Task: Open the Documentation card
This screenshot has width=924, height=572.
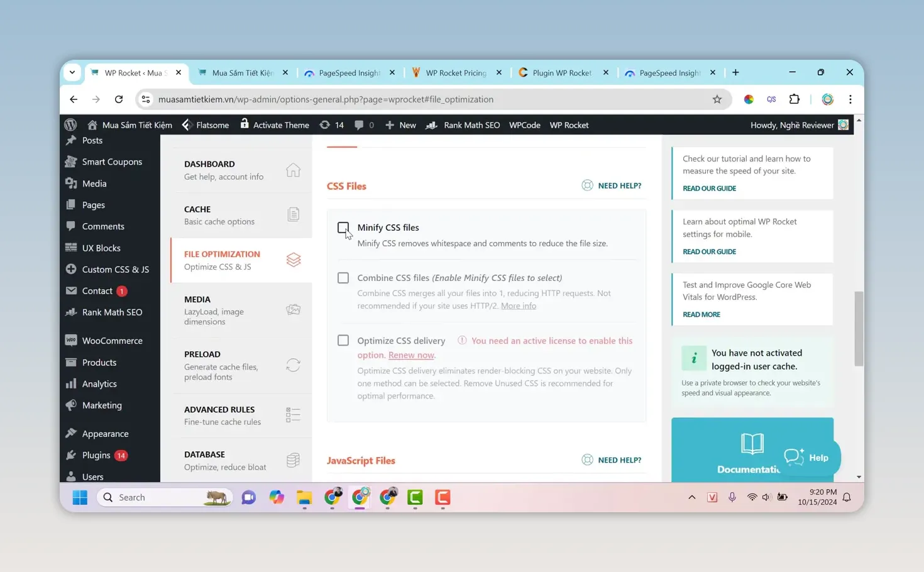Action: [x=752, y=450]
